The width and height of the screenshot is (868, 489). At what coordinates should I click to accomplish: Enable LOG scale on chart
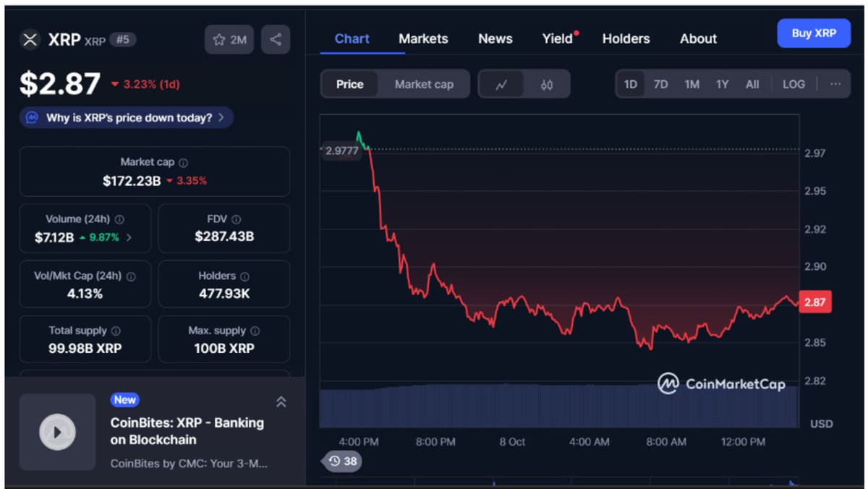click(x=793, y=84)
